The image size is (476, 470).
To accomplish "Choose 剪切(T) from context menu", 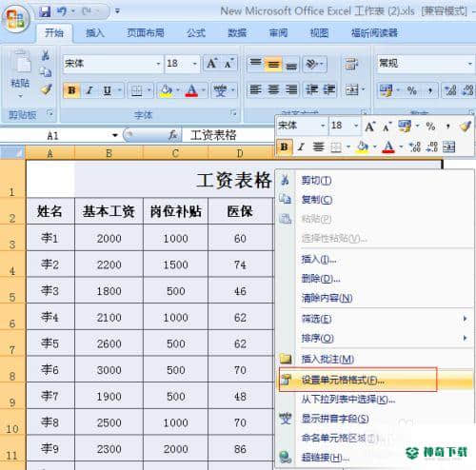I will click(x=374, y=181).
